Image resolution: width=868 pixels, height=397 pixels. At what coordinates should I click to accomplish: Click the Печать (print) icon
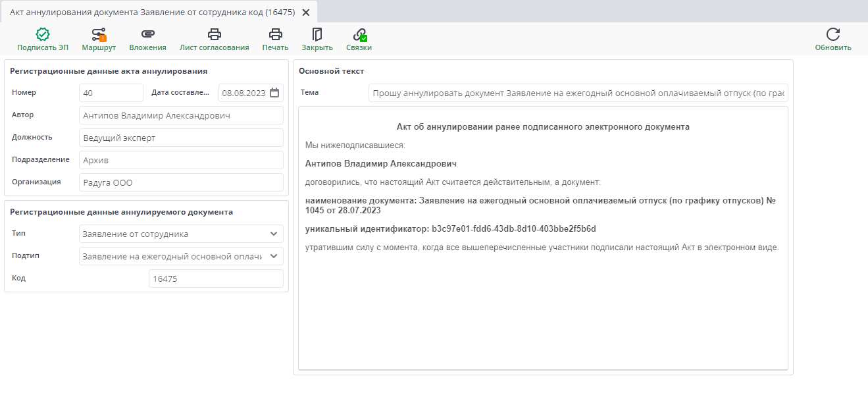[x=275, y=38]
